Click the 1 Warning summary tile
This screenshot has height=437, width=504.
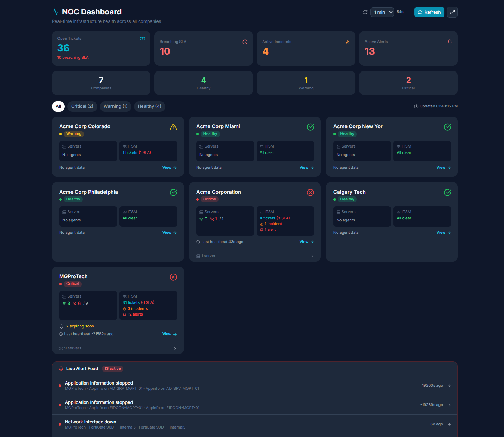[x=306, y=83]
